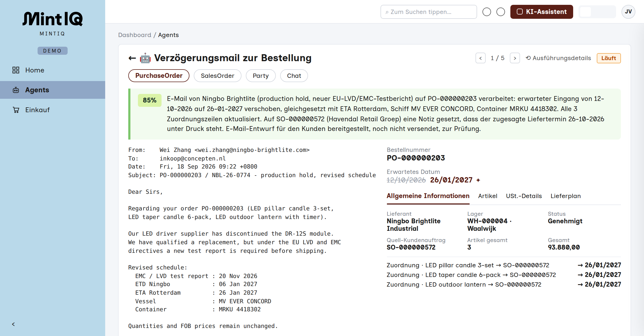The height and width of the screenshot is (336, 644).
Task: Open the KI-Assistent
Action: click(541, 12)
